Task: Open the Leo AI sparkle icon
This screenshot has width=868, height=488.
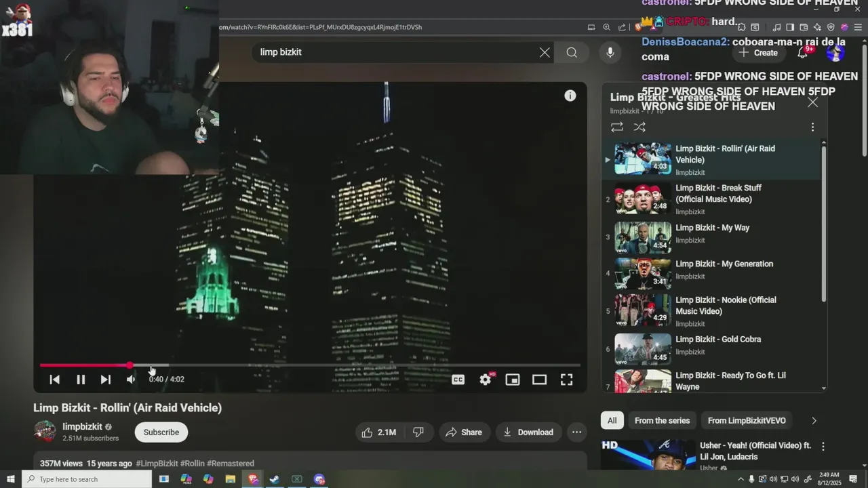Action: click(x=817, y=27)
